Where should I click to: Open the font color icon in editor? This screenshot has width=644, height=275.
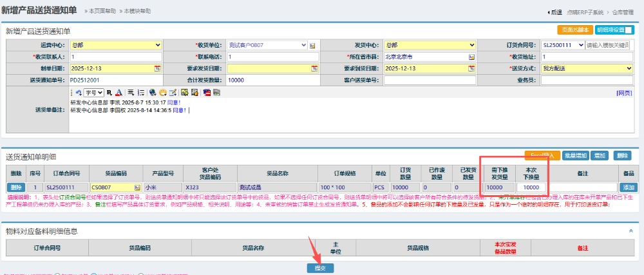(x=120, y=93)
